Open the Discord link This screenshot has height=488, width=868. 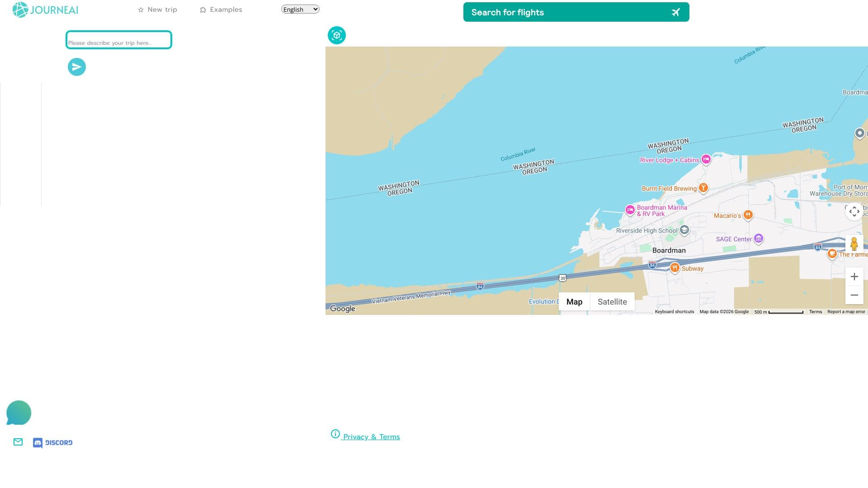click(x=53, y=443)
